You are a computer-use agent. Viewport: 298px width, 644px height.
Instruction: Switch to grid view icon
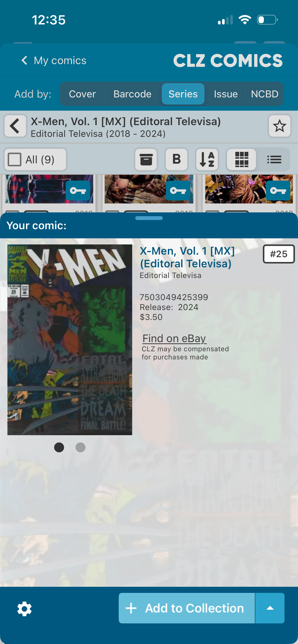click(x=241, y=159)
